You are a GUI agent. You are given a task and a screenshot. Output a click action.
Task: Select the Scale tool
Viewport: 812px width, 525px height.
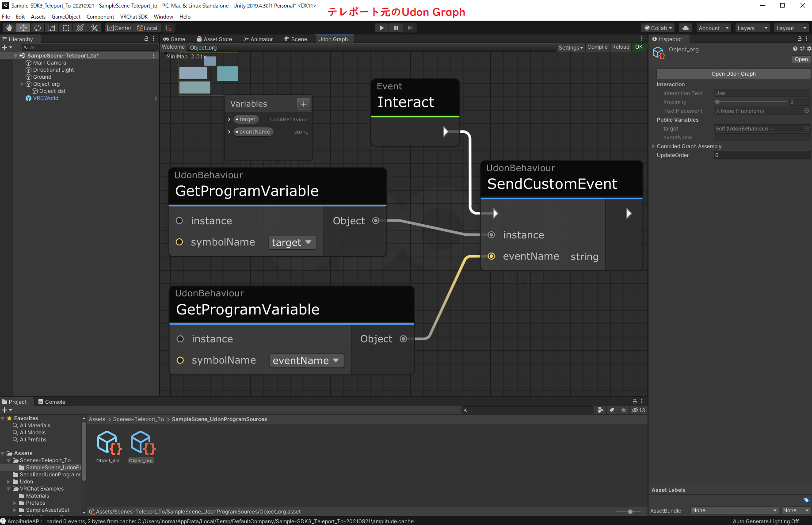52,27
